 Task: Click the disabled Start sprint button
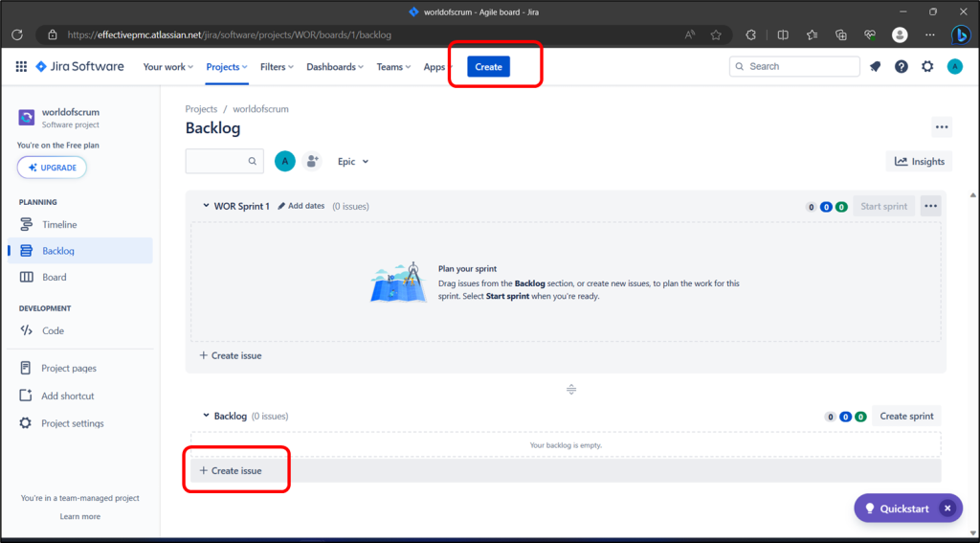(883, 206)
